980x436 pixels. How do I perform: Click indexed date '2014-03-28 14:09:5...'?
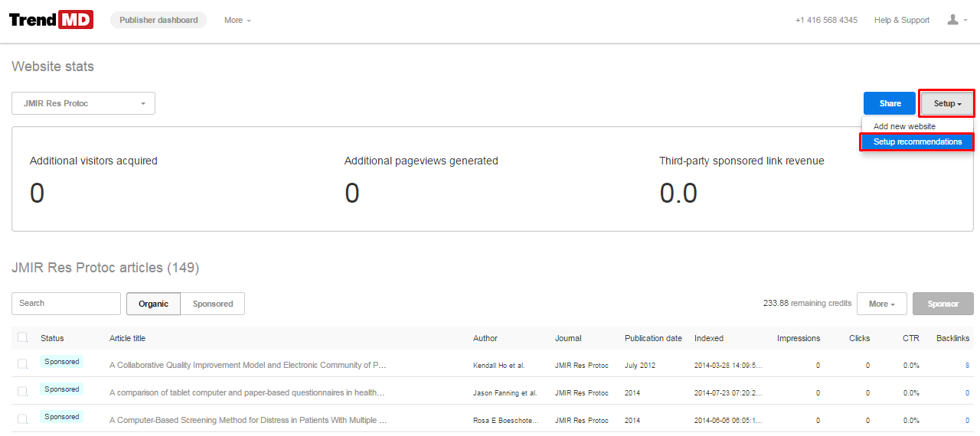(728, 366)
